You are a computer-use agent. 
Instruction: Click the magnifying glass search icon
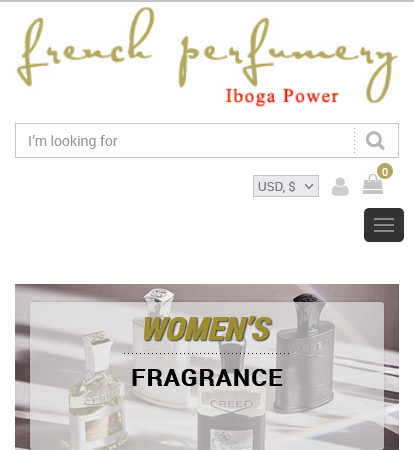click(x=375, y=141)
